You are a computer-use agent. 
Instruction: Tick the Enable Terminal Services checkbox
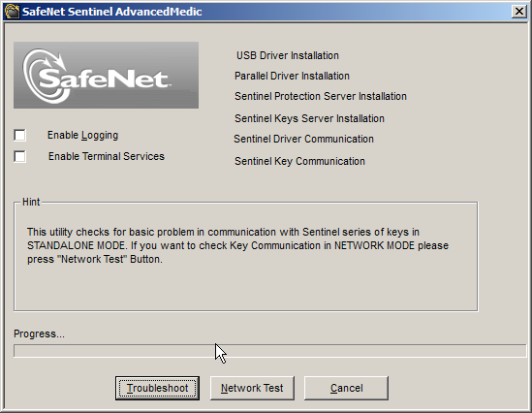(x=19, y=156)
